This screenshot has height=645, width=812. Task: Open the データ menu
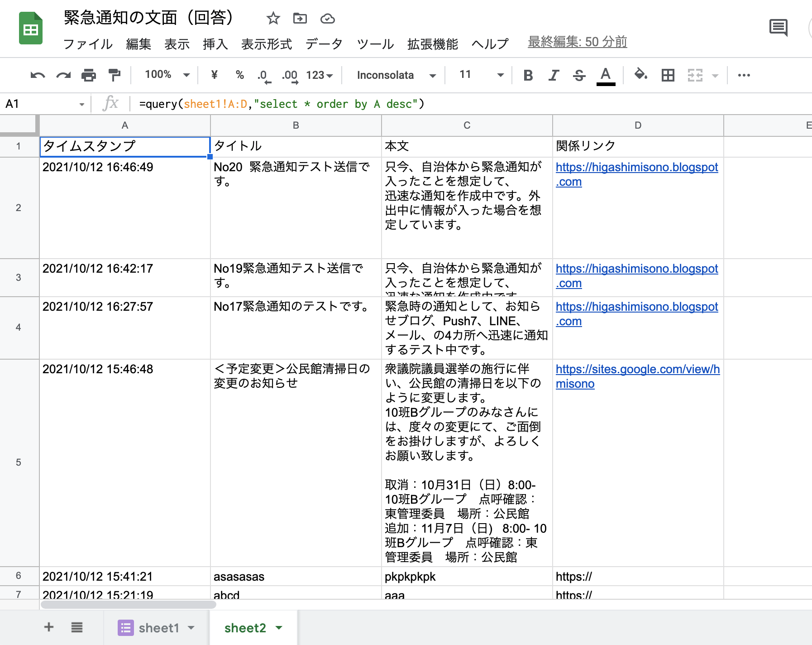324,44
